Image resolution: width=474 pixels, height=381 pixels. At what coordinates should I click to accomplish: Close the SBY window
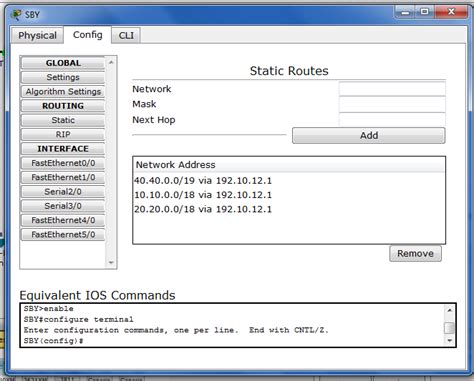(451, 12)
